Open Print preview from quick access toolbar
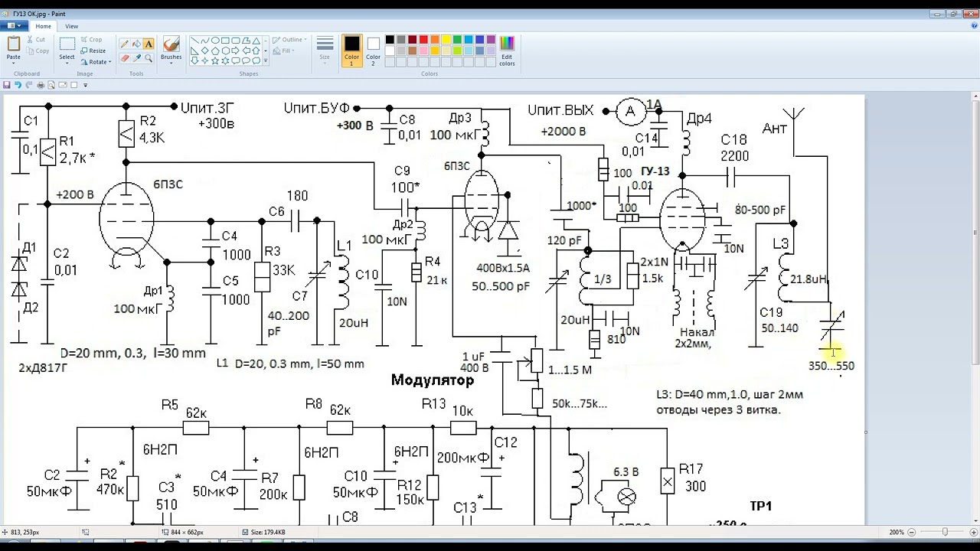980x551 pixels. click(x=51, y=85)
